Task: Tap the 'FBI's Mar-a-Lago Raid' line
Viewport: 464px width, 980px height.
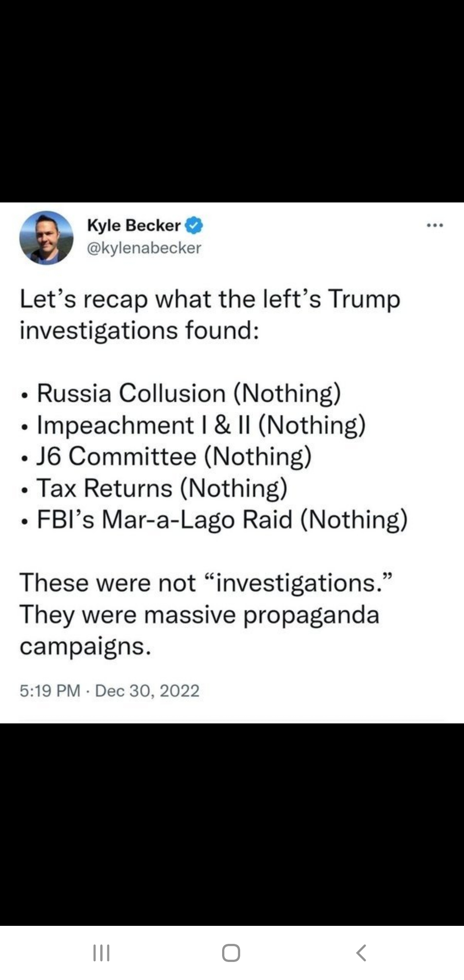Action: point(222,519)
